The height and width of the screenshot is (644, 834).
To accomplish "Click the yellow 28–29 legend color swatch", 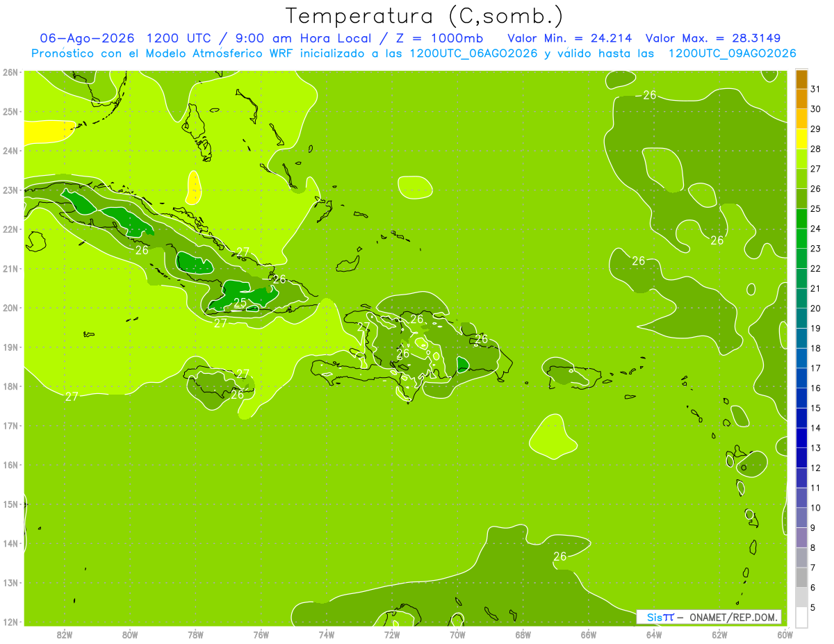I will coord(801,139).
